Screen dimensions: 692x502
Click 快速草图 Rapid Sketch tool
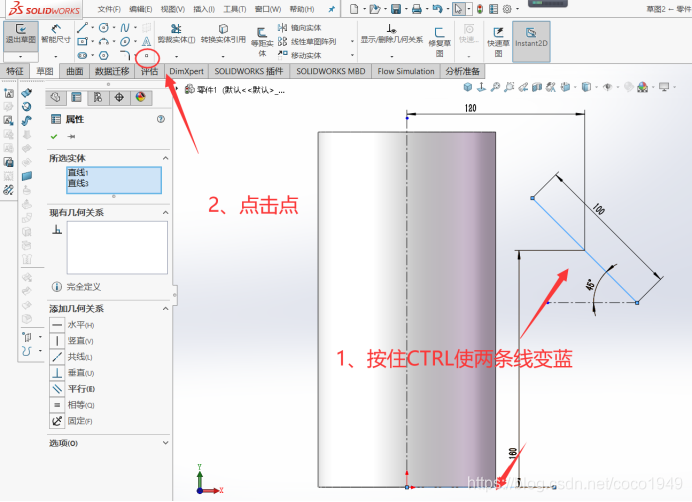pyautogui.click(x=498, y=42)
